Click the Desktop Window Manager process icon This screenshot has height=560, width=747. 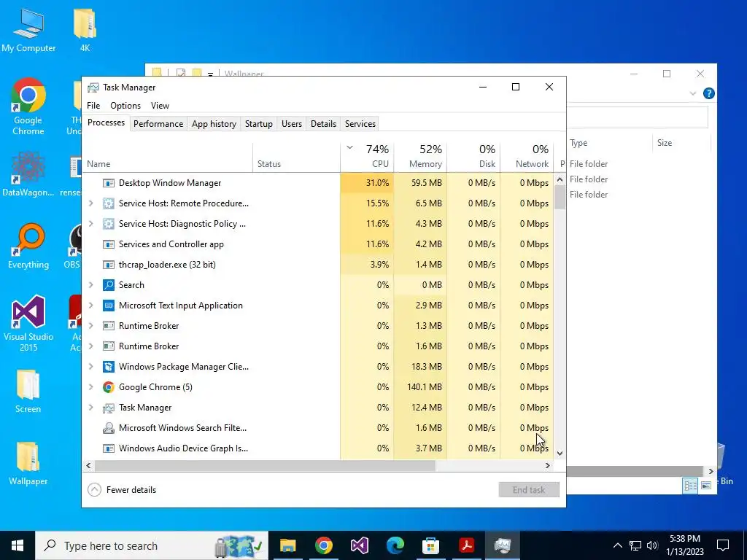click(x=109, y=183)
